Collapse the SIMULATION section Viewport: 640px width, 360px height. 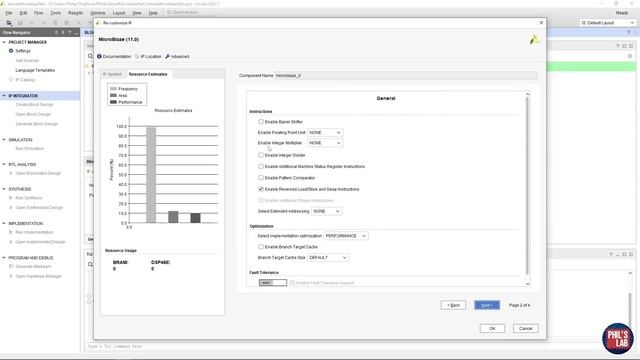coord(4,140)
